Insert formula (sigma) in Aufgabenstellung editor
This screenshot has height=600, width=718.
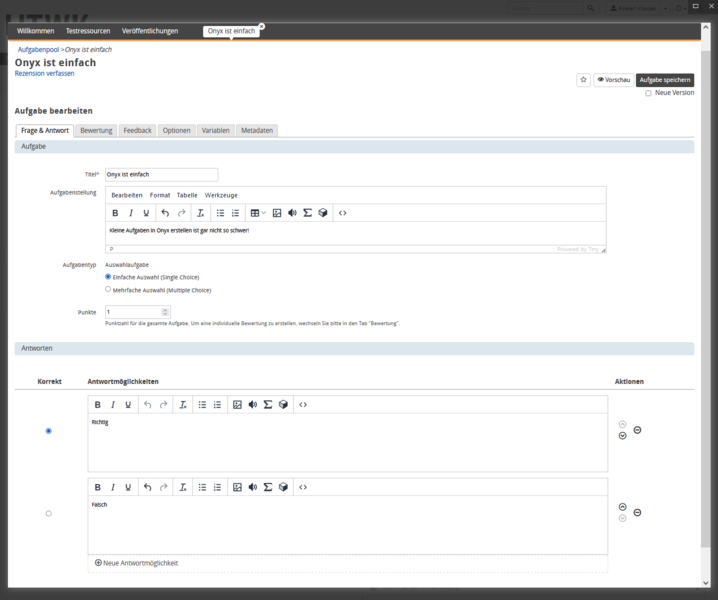tap(308, 213)
